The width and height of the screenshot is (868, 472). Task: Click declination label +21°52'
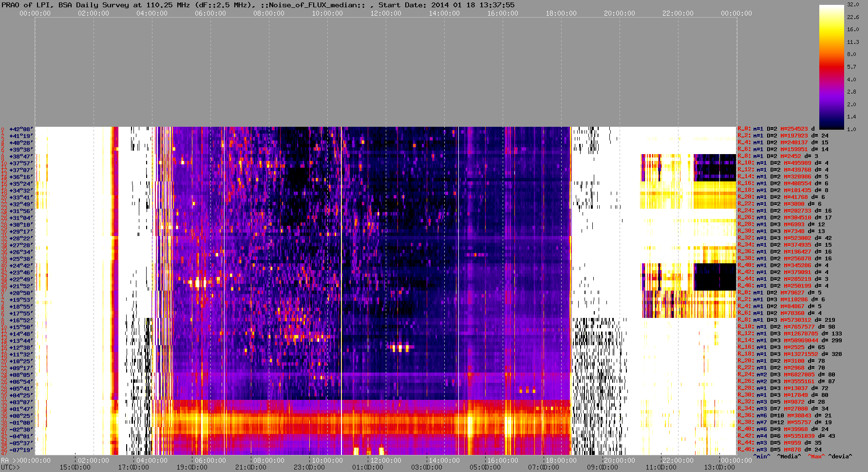(21, 286)
